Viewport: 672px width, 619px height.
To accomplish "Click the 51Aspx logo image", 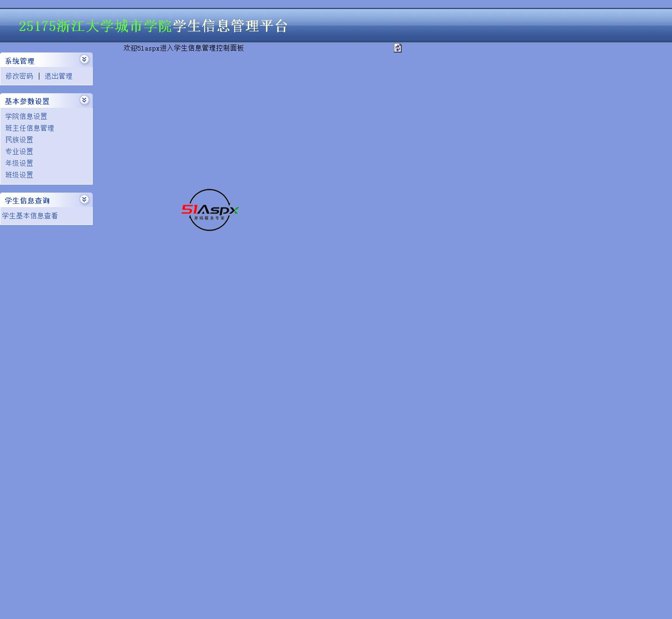I will [x=210, y=210].
